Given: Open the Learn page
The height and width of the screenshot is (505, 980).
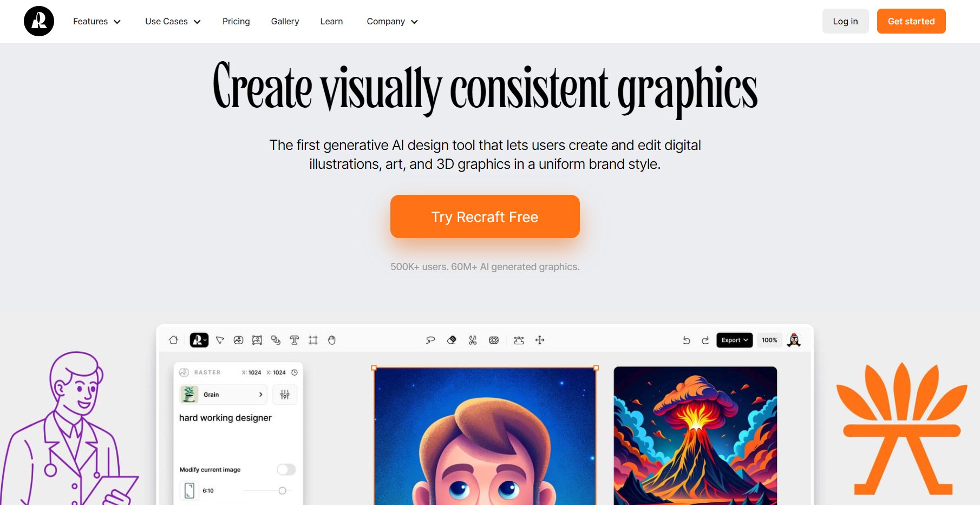Looking at the screenshot, I should click(331, 22).
